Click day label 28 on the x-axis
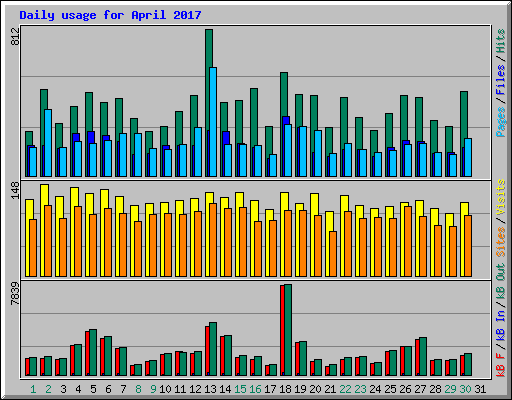Viewport: 512px width, 400px height. [x=435, y=389]
